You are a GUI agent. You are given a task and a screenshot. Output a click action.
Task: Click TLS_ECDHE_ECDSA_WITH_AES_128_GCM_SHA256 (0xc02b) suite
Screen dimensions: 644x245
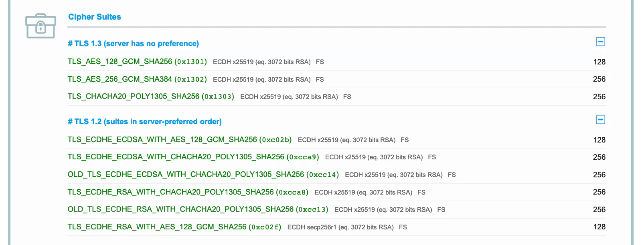point(180,140)
